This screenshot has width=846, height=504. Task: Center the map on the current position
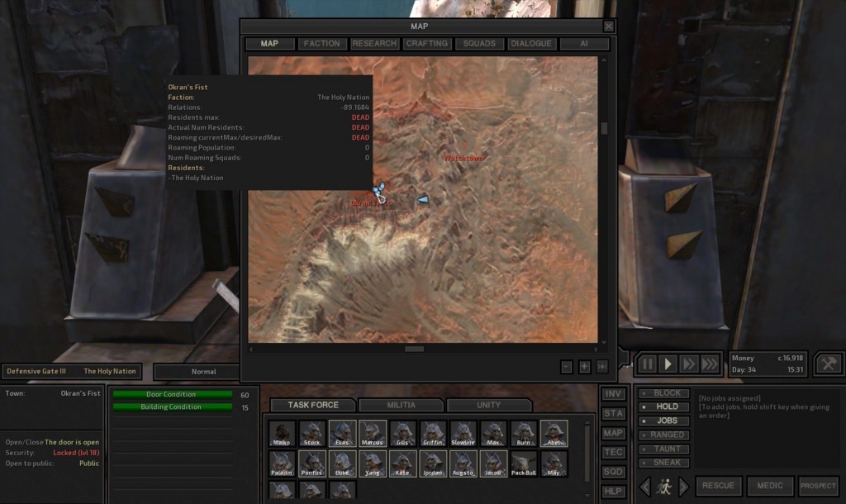pyautogui.click(x=602, y=367)
